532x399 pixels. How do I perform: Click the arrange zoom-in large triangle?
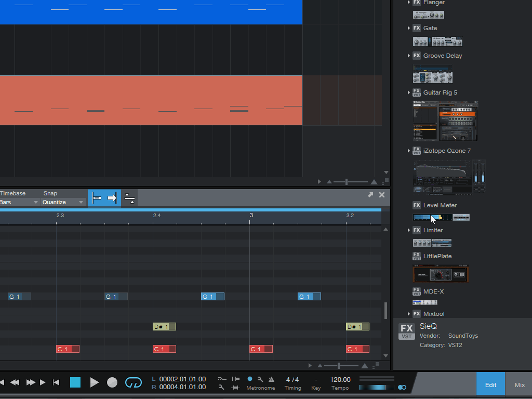(x=374, y=182)
